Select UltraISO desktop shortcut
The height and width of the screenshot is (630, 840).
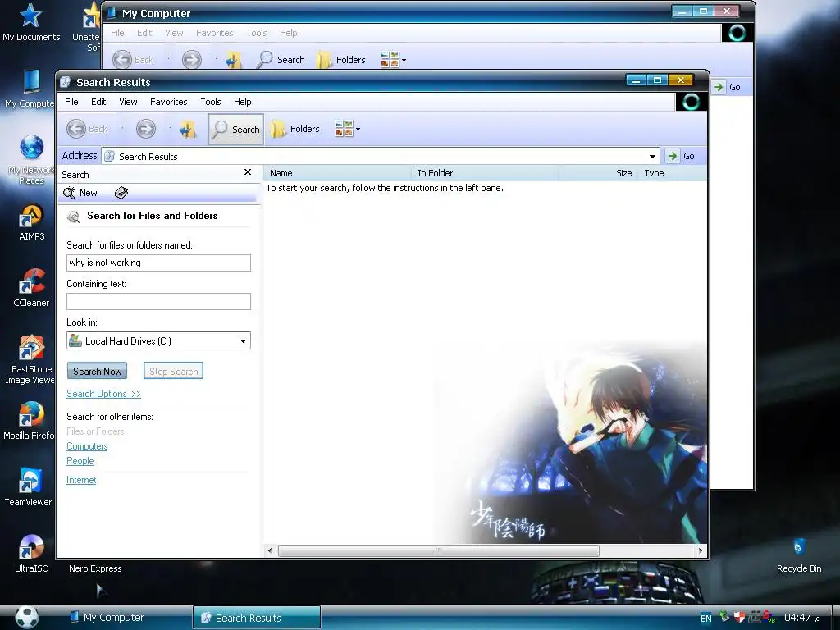tap(31, 554)
